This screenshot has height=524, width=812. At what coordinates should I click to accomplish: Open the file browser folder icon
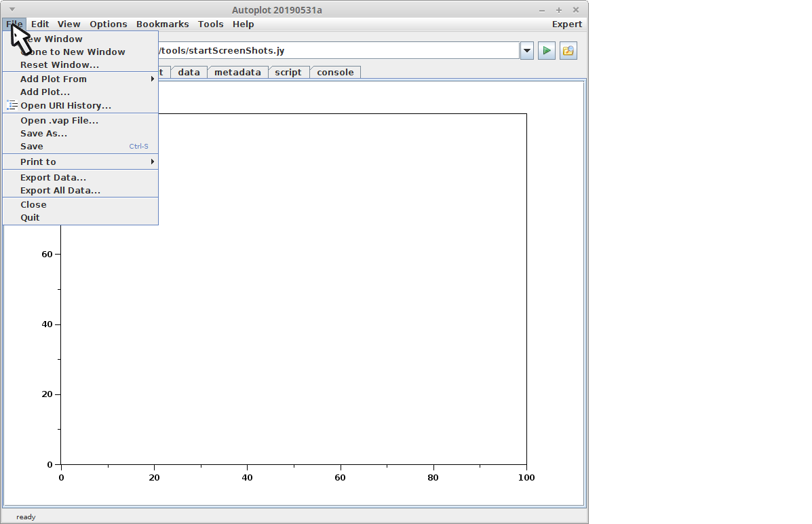coord(568,51)
